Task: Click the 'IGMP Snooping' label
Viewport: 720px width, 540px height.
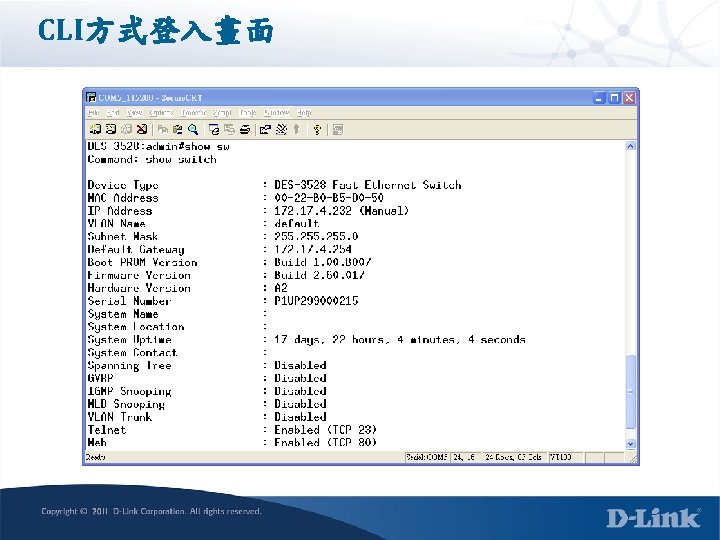Action: 129,391
